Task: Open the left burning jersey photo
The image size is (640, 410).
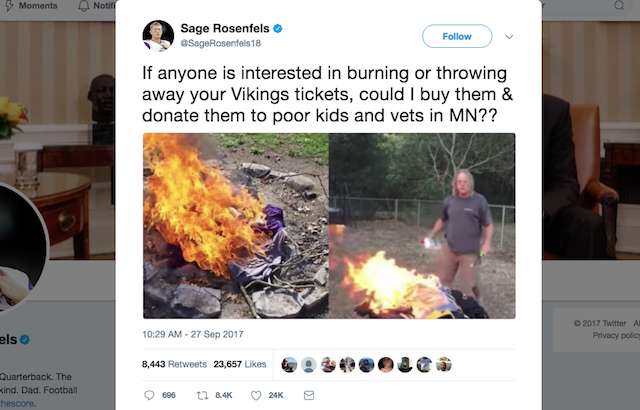Action: point(236,226)
